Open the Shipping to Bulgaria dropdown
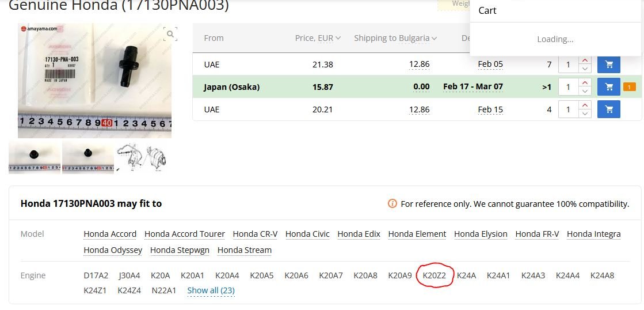 [395, 38]
